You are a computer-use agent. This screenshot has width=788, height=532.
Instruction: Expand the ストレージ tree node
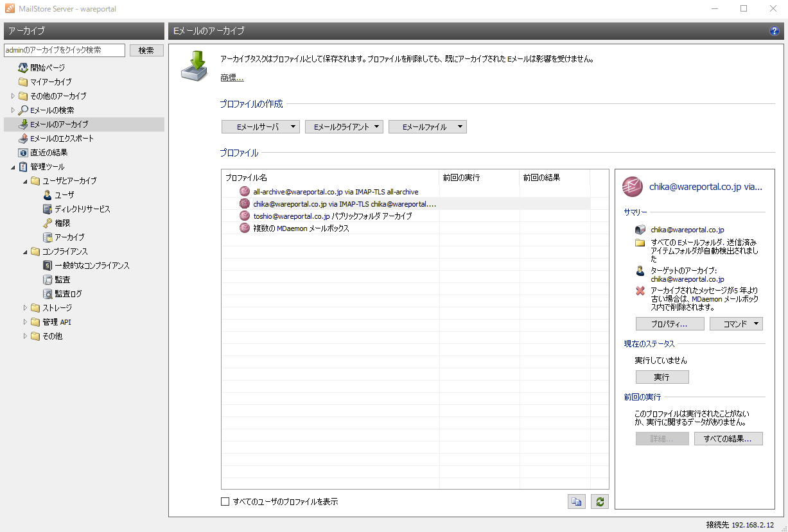[x=26, y=308]
